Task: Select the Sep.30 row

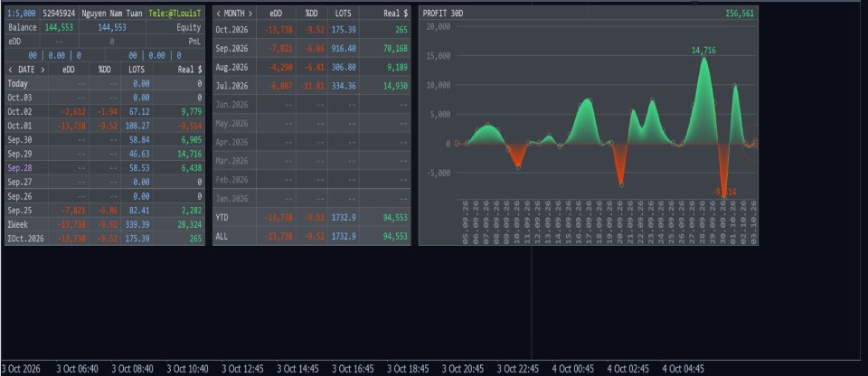Action: 105,140
